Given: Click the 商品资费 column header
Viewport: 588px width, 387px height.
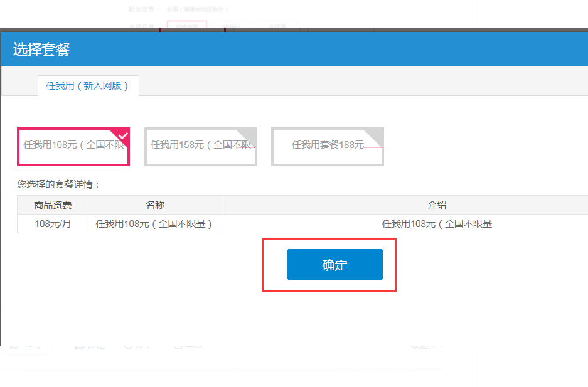Looking at the screenshot, I should pos(53,205).
